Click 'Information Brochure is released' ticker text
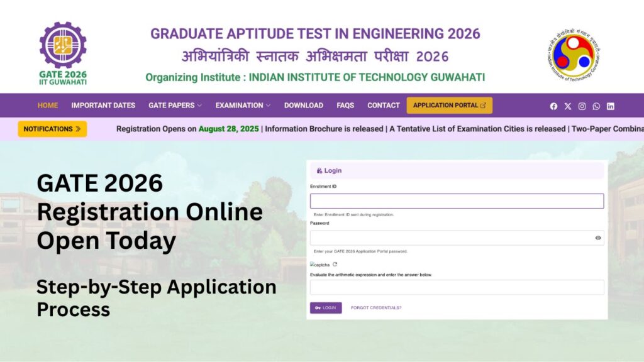644x362 pixels. click(x=324, y=129)
